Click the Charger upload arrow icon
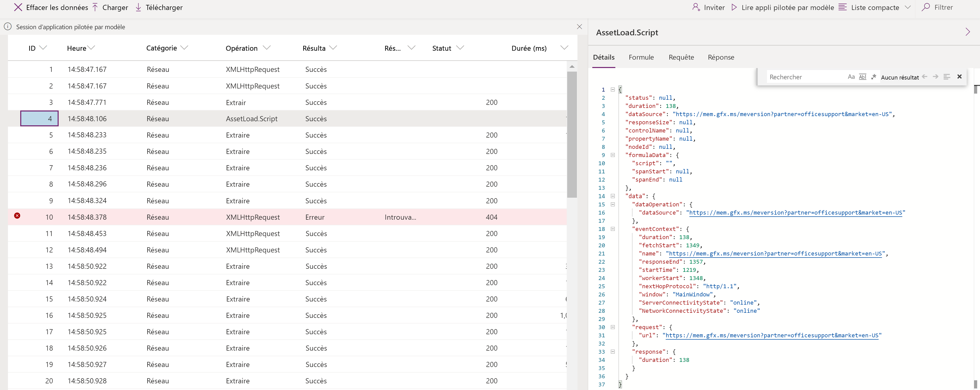 click(95, 7)
